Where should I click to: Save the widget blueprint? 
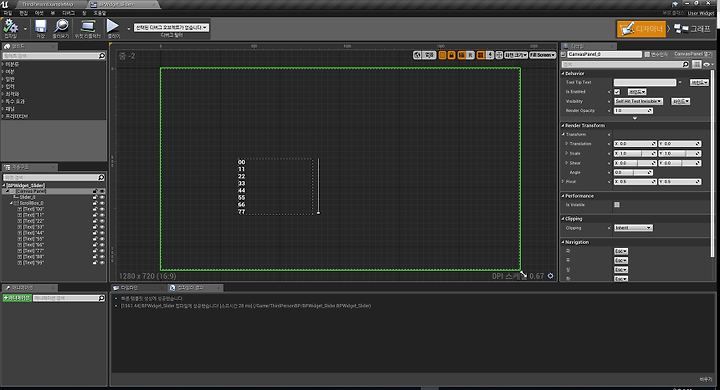40,27
